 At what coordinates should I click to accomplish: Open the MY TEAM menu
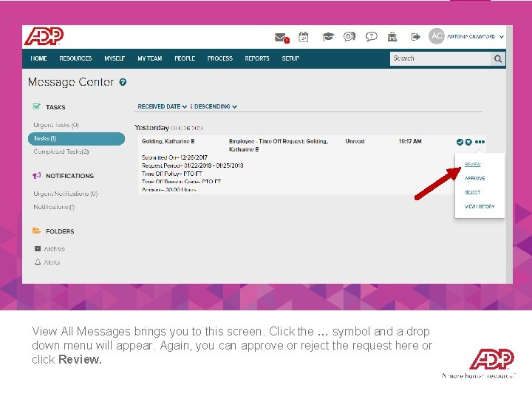pyautogui.click(x=149, y=58)
